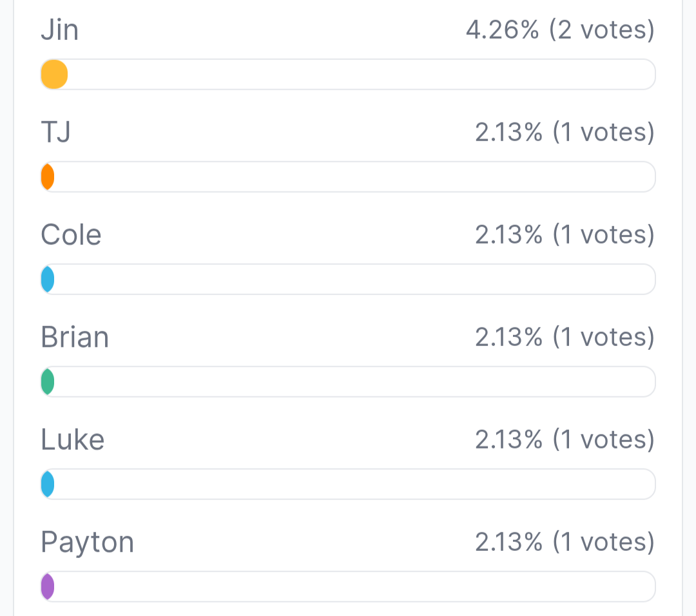Click Cole's blue progress fill

coord(48,279)
